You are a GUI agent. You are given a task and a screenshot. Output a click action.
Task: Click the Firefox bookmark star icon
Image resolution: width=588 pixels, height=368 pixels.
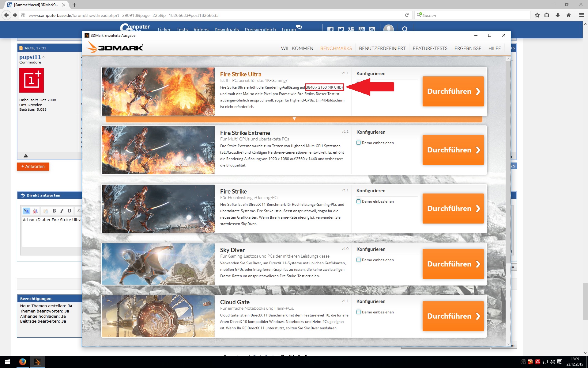tap(537, 15)
